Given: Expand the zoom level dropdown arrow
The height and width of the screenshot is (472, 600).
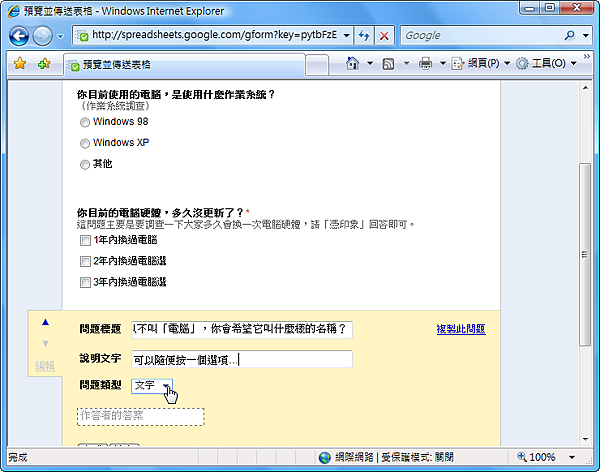Looking at the screenshot, I should (572, 457).
